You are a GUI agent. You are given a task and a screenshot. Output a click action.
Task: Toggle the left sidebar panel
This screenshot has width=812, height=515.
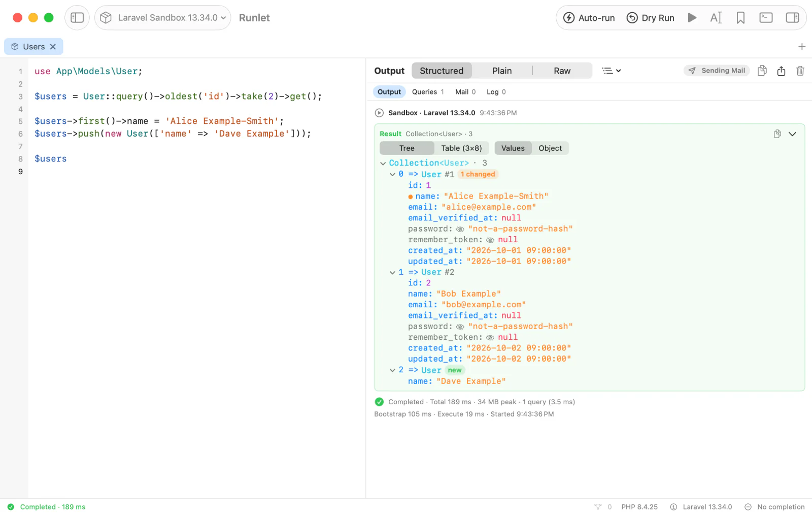[x=77, y=18]
